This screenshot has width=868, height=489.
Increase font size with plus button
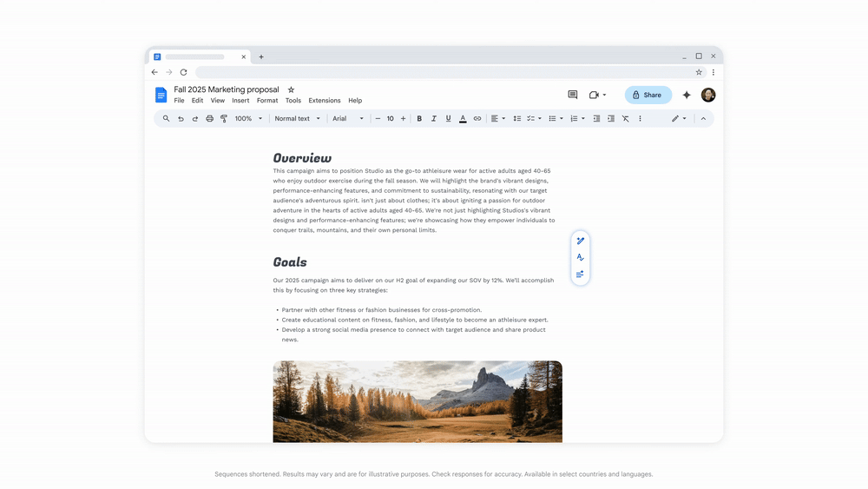click(403, 118)
